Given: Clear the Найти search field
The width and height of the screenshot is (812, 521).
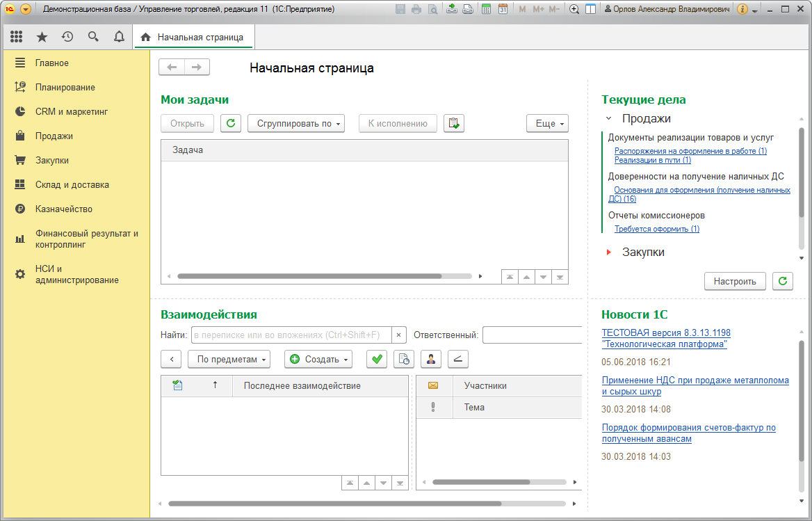Looking at the screenshot, I should 399,335.
